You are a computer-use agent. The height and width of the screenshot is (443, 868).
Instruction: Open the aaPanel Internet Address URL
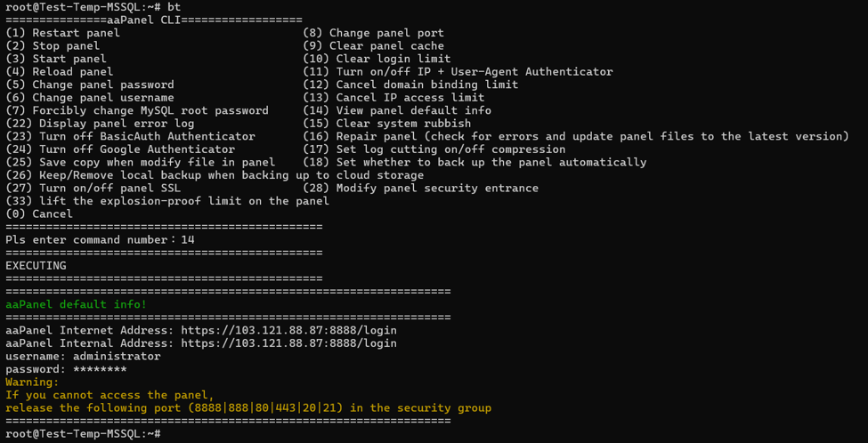(289, 330)
